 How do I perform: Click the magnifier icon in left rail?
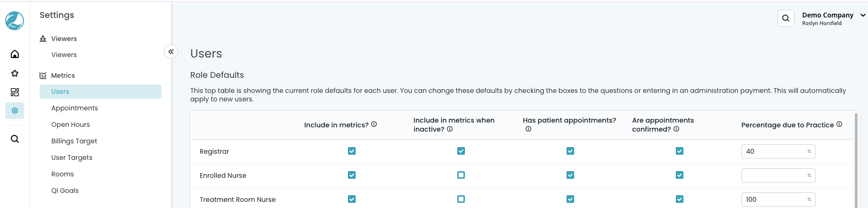point(15,139)
